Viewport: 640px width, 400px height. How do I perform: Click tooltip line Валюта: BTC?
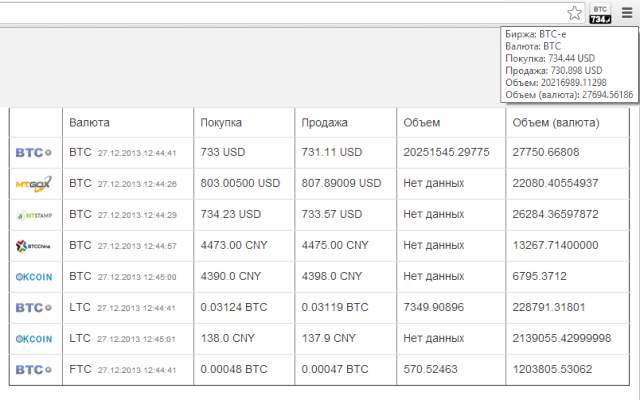tap(533, 46)
